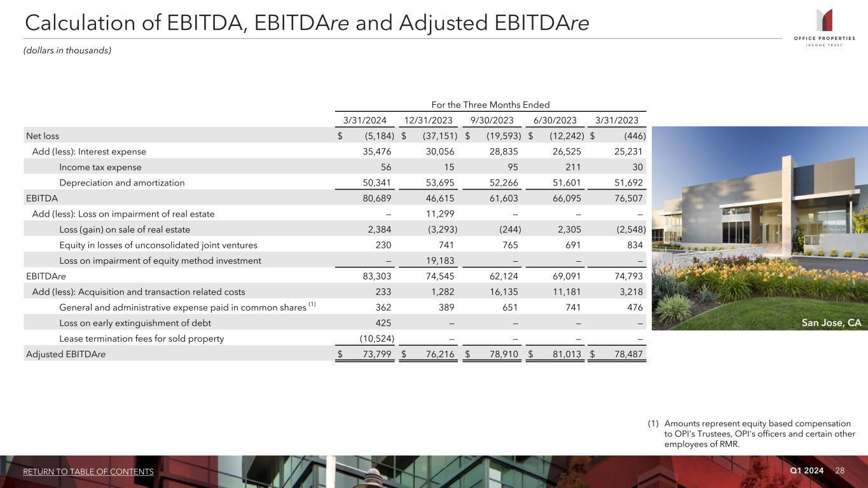Click the 'Add (less): Interest expense' row label
The image size is (868, 488).
(89, 151)
